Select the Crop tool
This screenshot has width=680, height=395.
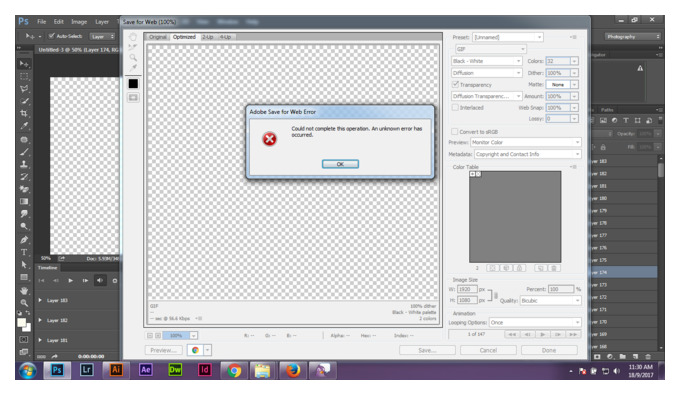[x=24, y=113]
